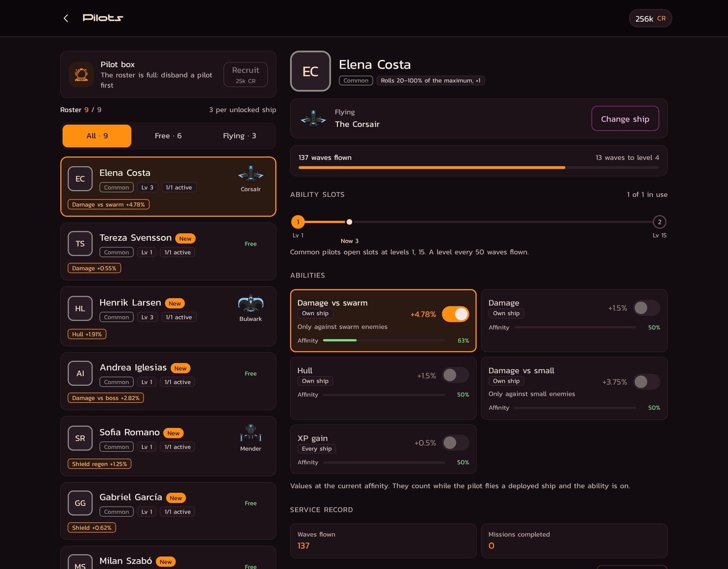Click Elena Costa's Corsair ship icon in roster

coord(251,174)
